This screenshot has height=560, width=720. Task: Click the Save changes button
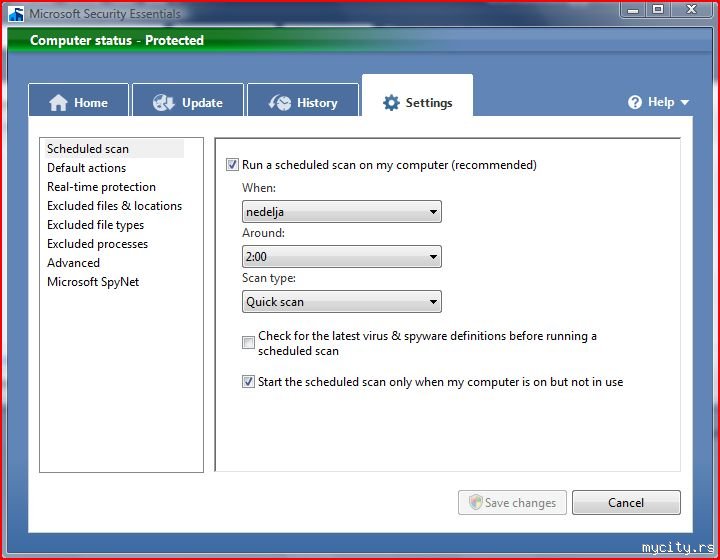512,502
